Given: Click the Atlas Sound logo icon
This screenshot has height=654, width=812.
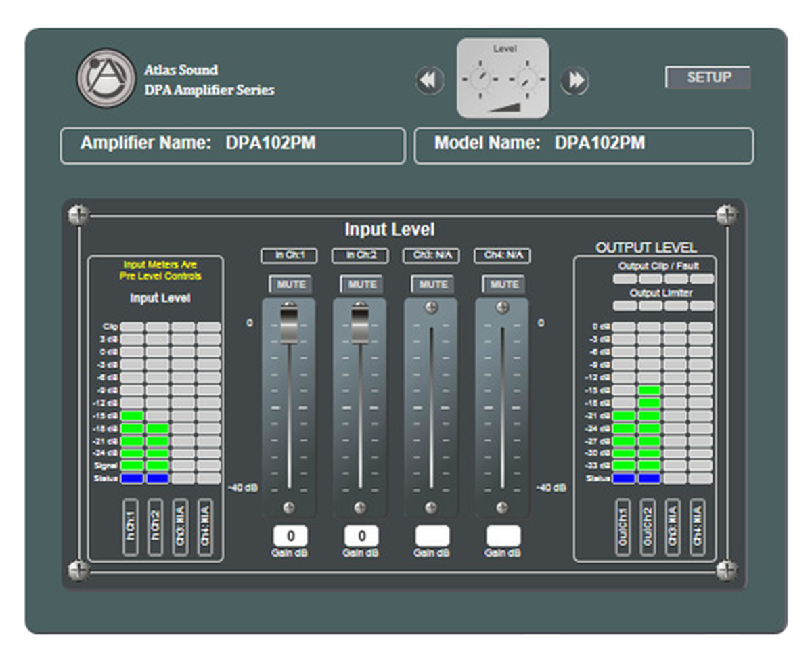Looking at the screenshot, I should pyautogui.click(x=106, y=79).
